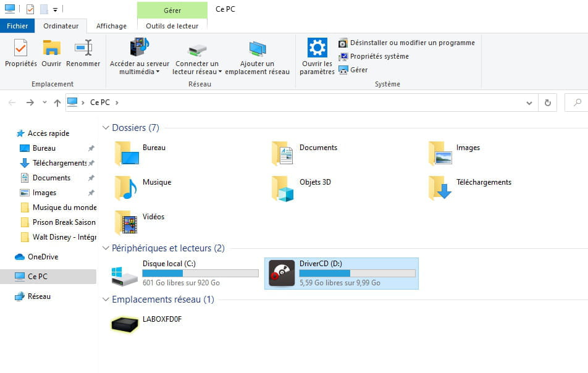
Task: Switch to the Affichage tab
Action: (x=111, y=26)
